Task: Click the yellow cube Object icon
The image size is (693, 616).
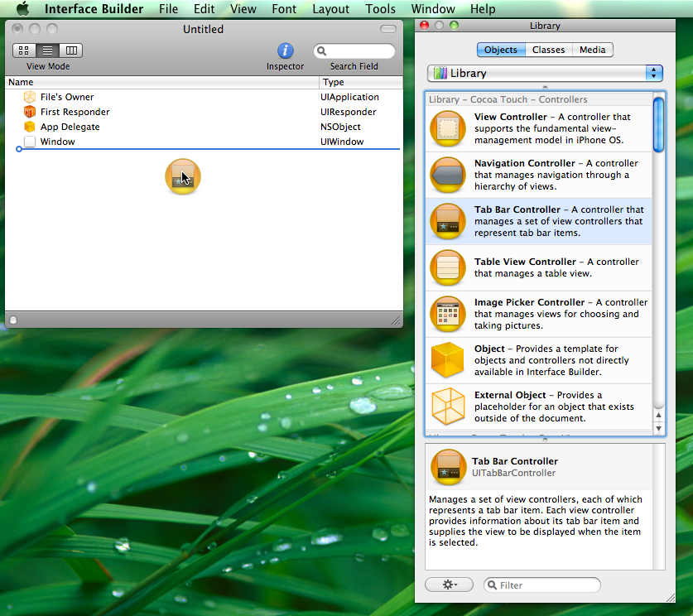Action: coord(448,360)
